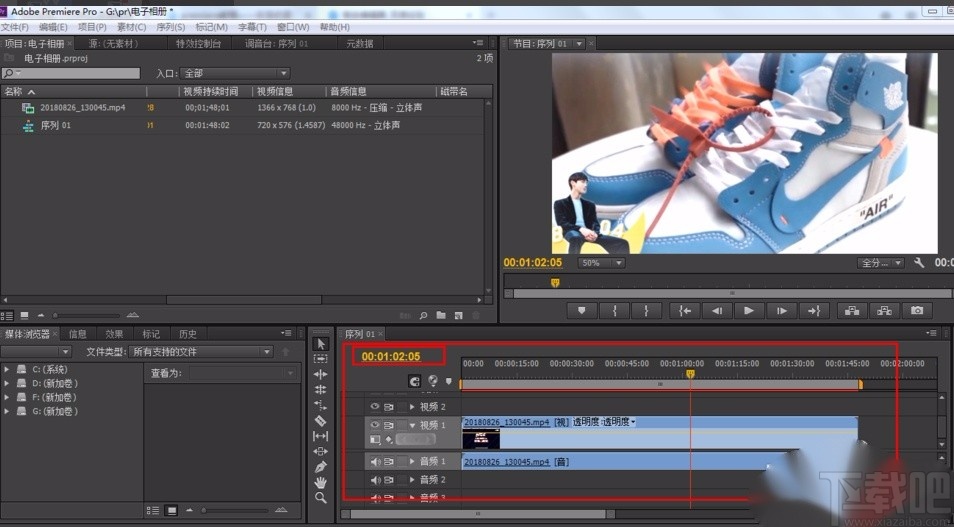
Task: Toggle timeline Snap magnet button
Action: (x=414, y=382)
